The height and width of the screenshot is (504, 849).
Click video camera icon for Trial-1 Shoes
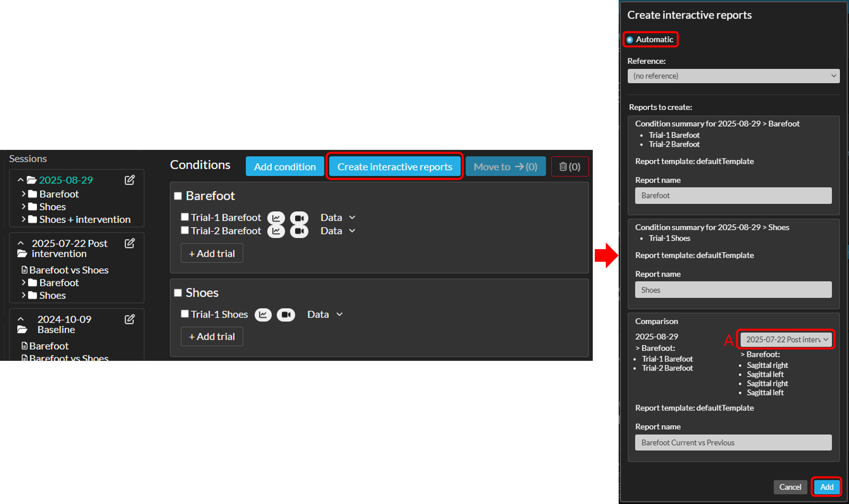pyautogui.click(x=286, y=315)
